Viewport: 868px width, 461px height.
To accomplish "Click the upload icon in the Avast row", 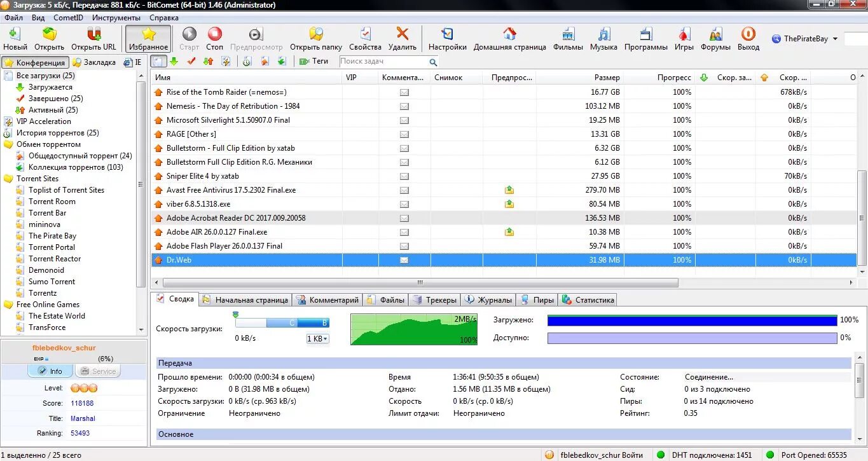I will [509, 190].
